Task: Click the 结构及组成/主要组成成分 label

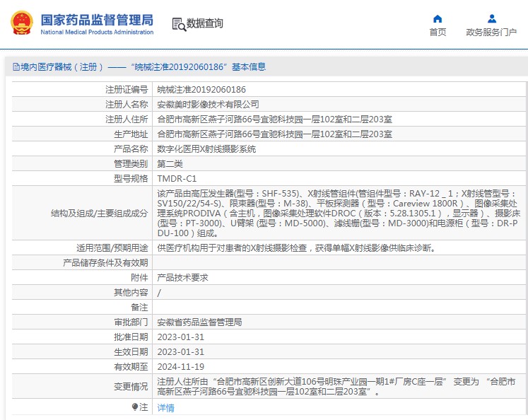Action: click(100, 214)
